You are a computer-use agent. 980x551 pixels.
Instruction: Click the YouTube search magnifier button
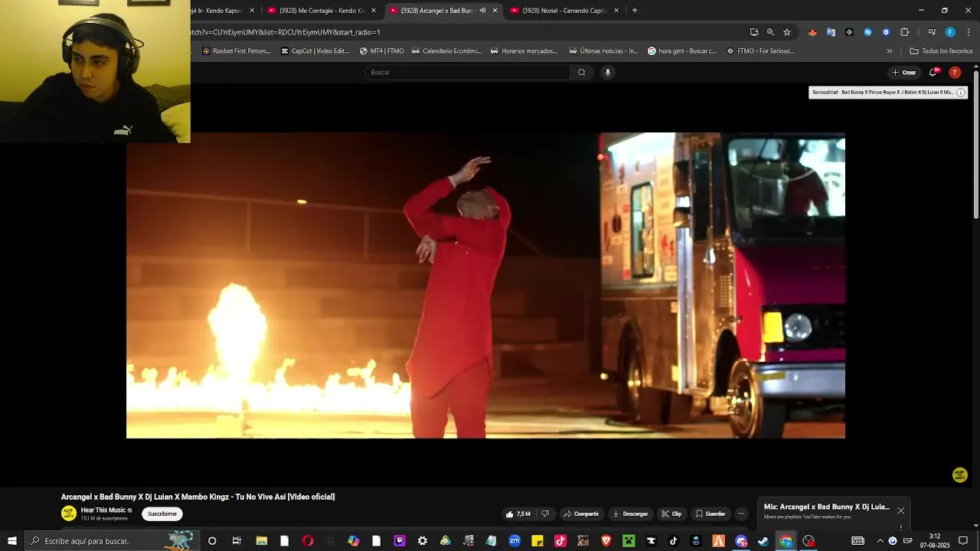582,73
